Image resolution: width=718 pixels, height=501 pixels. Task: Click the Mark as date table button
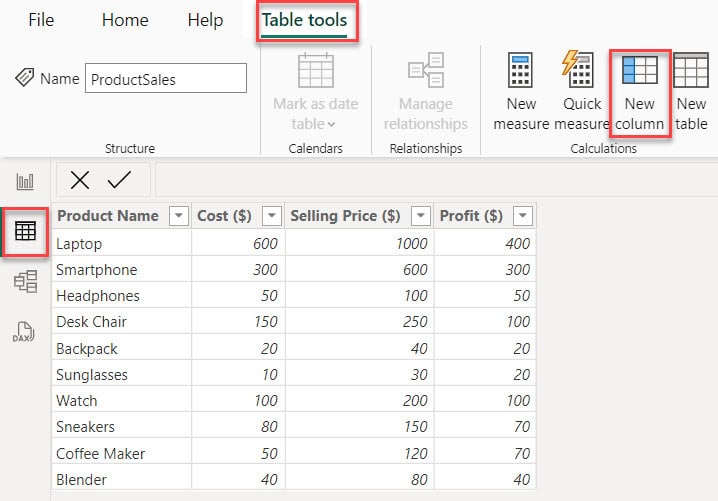[315, 93]
